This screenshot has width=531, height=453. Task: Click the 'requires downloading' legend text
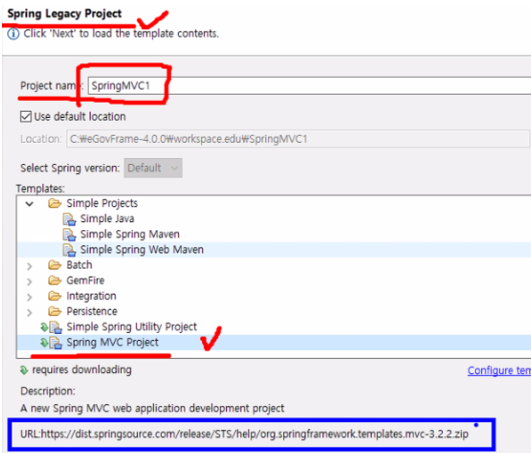82,370
